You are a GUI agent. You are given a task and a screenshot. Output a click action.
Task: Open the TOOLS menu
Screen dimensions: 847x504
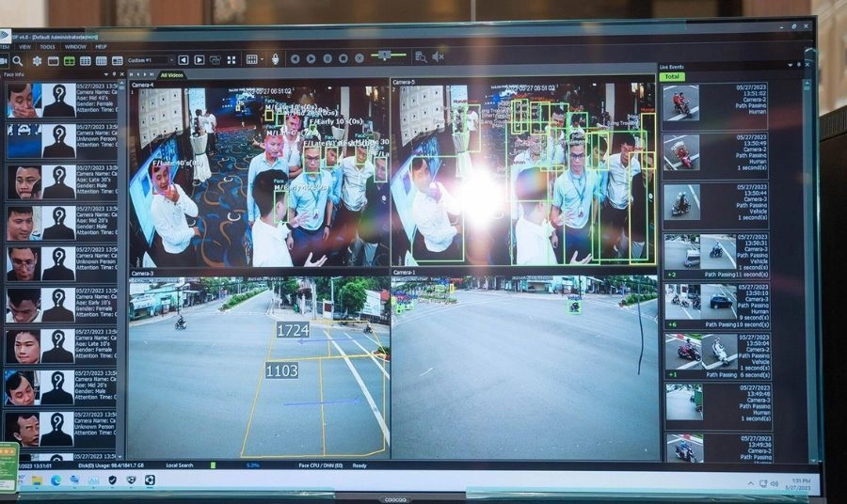[x=48, y=48]
